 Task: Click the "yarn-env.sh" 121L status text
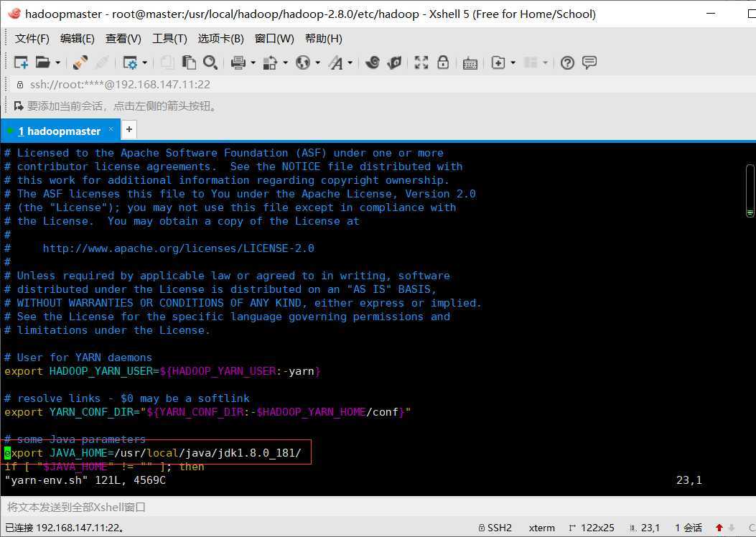pos(85,480)
